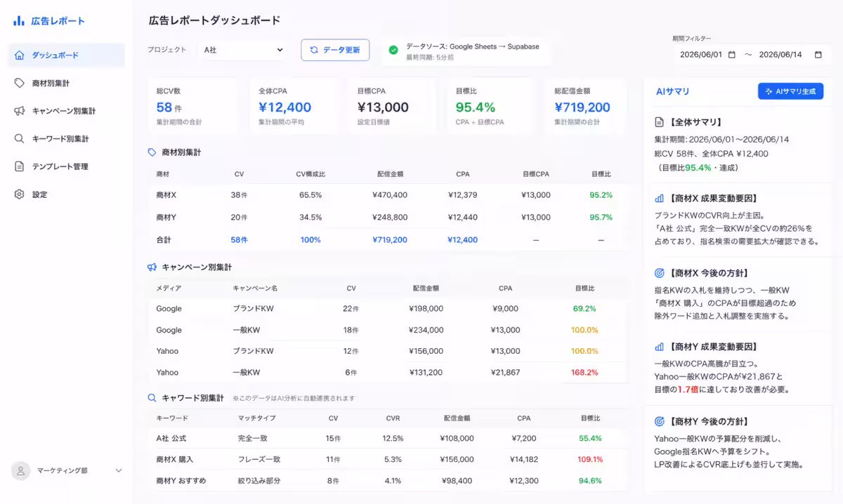Click the AIサマリ panel title

tap(672, 91)
